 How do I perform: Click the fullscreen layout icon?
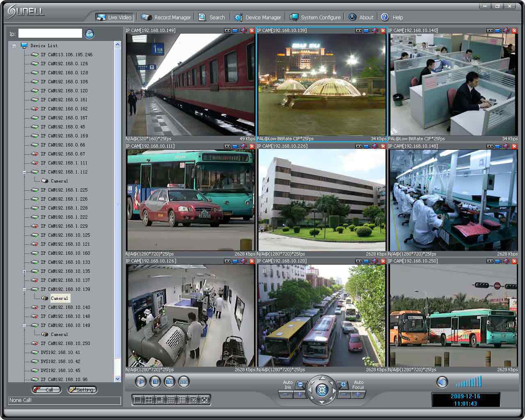[x=204, y=400]
